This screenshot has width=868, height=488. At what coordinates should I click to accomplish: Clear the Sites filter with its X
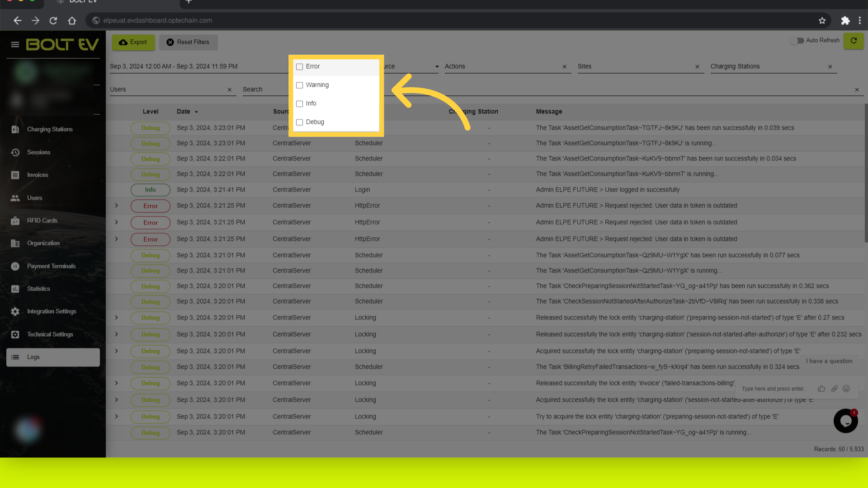click(697, 66)
